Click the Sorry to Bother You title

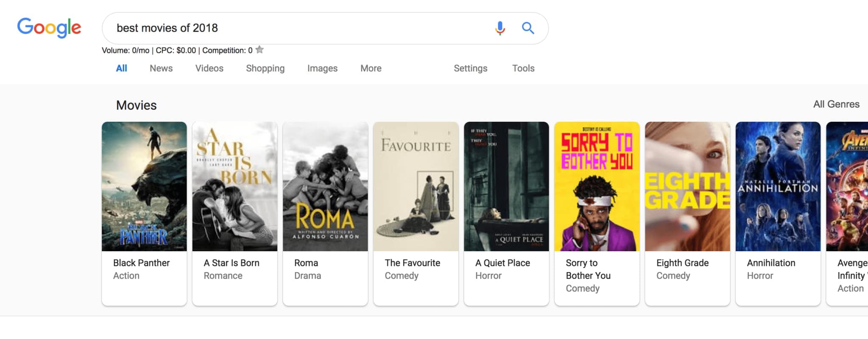pos(588,269)
